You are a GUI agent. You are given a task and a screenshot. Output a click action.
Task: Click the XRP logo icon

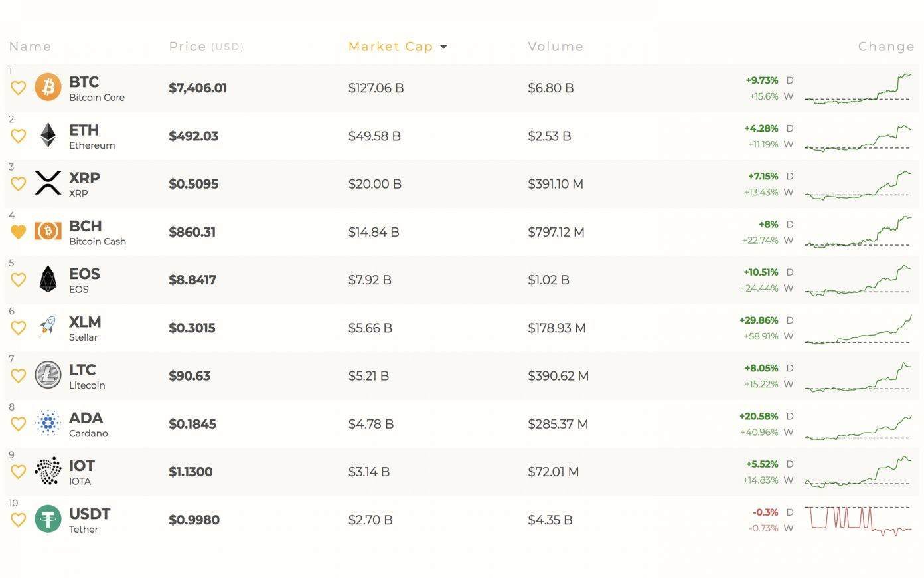tap(48, 183)
